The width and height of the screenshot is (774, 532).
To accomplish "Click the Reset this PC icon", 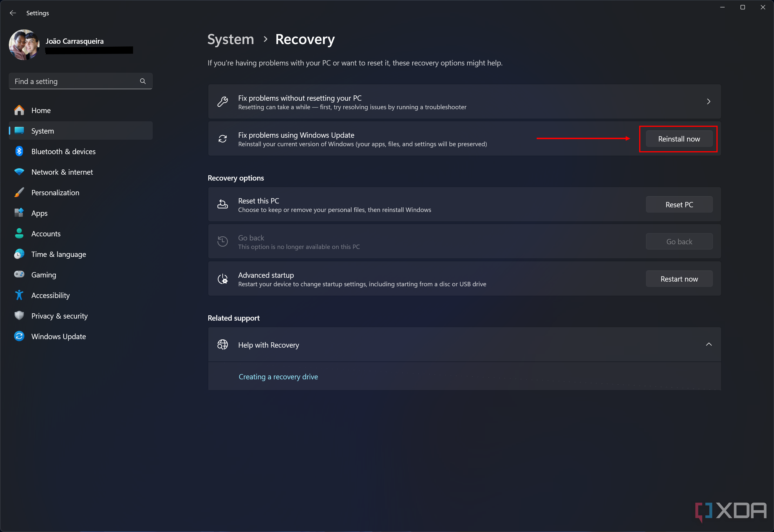I will [x=222, y=204].
